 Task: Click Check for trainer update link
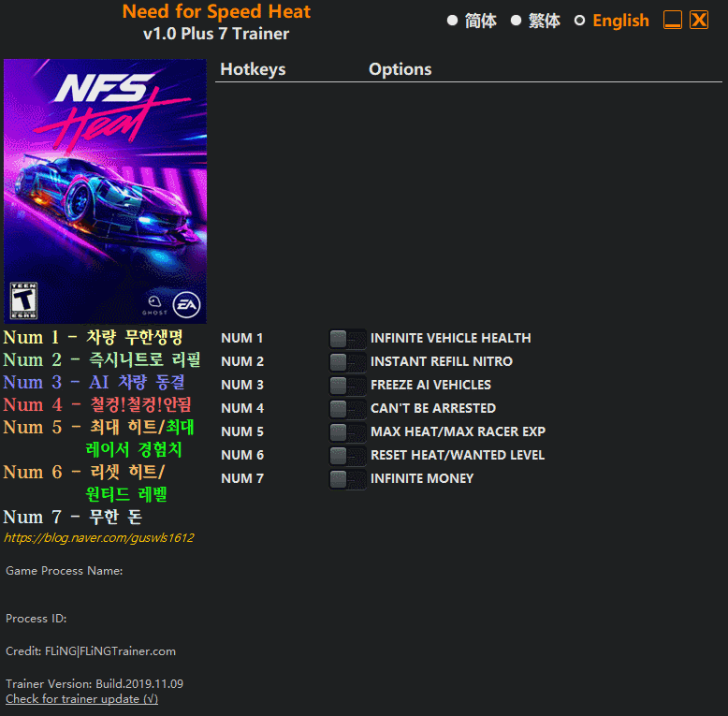coord(81,699)
